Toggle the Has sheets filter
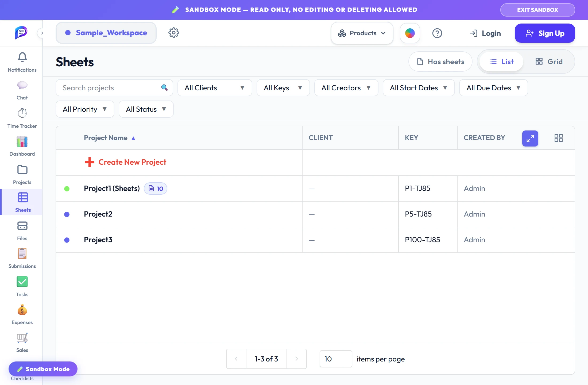 coord(440,61)
